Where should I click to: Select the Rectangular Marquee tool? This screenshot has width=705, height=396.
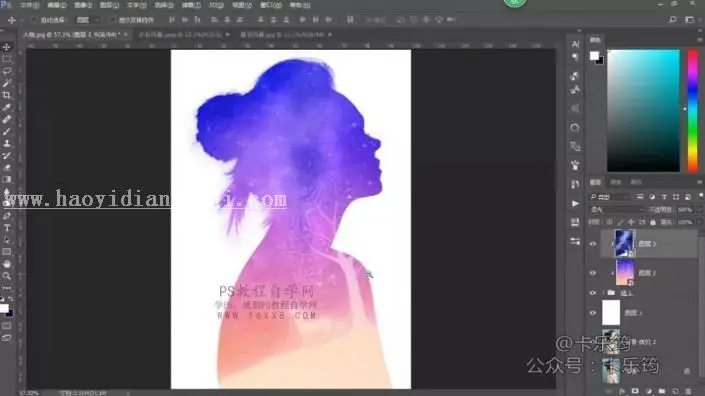(7, 59)
